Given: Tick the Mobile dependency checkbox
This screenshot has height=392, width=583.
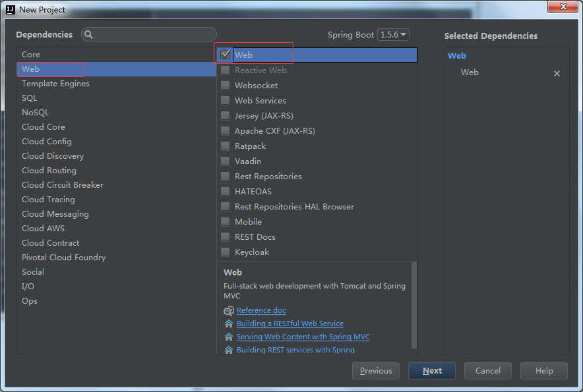Looking at the screenshot, I should click(x=226, y=222).
